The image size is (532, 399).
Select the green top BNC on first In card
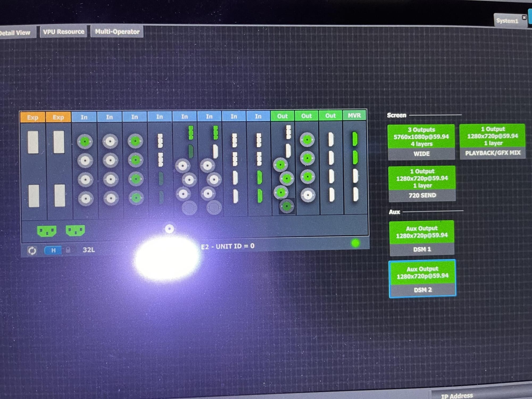pos(85,142)
